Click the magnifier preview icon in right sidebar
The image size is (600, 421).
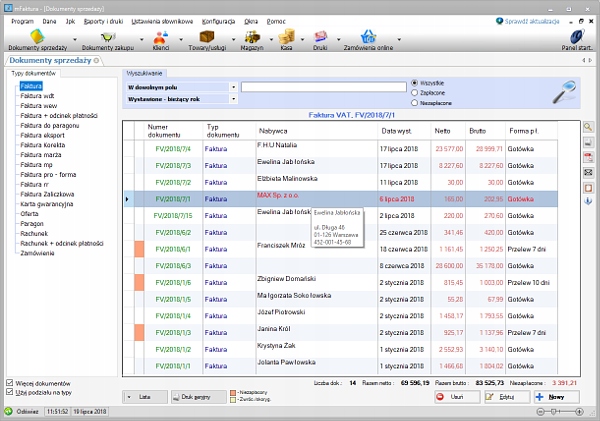(x=588, y=128)
